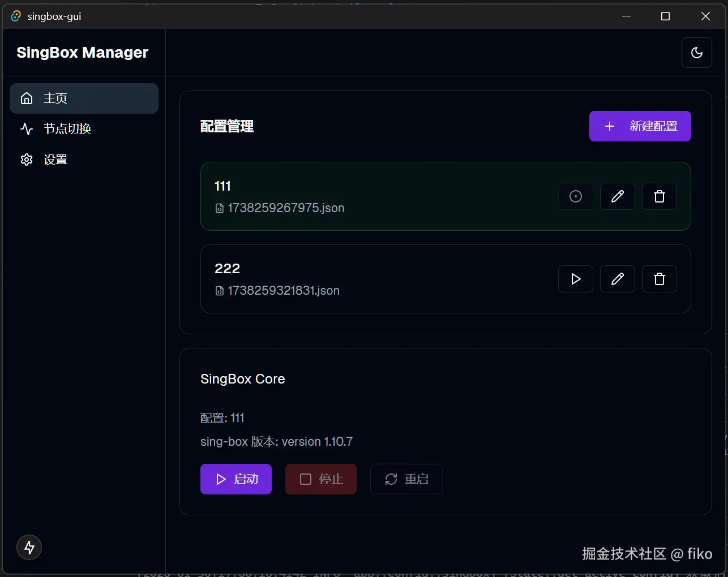
Task: Click the singbox-gui title bar app icon
Action: click(x=16, y=16)
